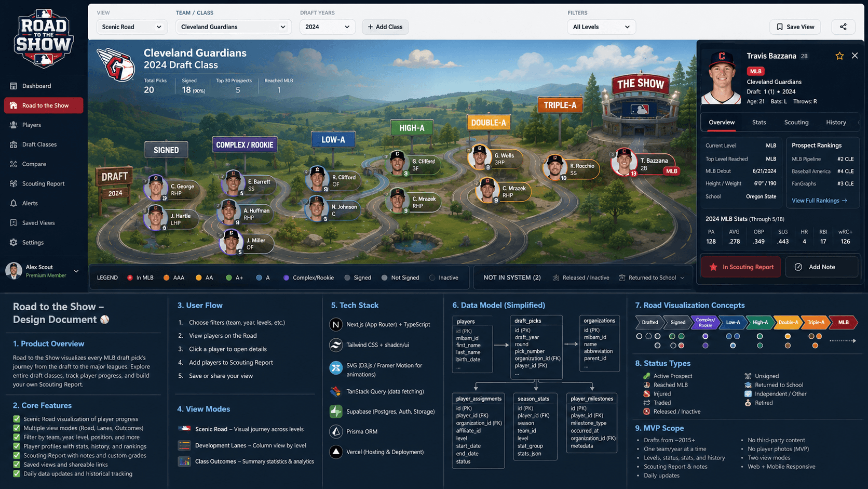The image size is (868, 489).
Task: Open the Compare icon in the sidebar
Action: coord(13,164)
